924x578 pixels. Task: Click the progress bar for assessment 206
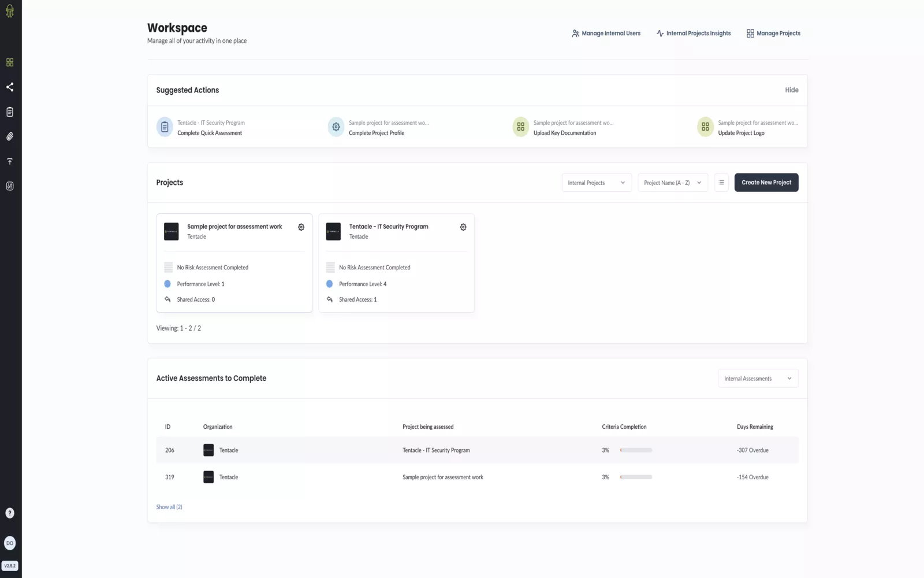coord(636,450)
